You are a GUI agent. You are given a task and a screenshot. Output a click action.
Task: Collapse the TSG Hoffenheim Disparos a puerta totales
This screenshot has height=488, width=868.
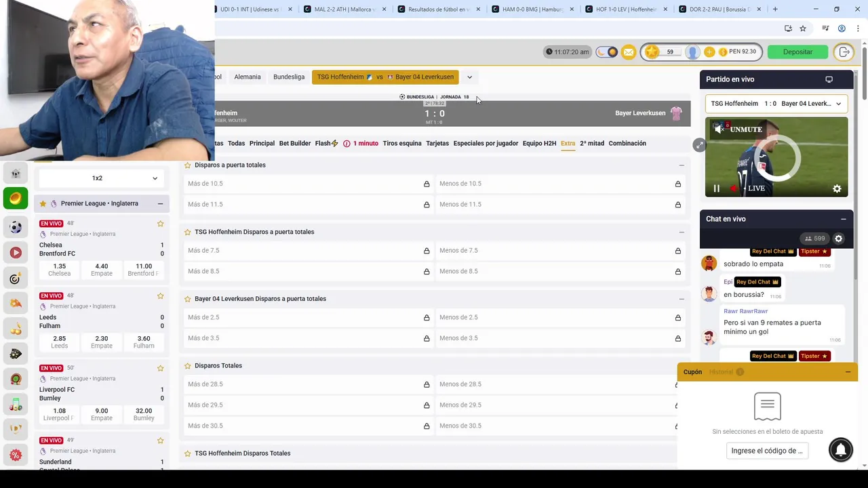[x=682, y=232]
